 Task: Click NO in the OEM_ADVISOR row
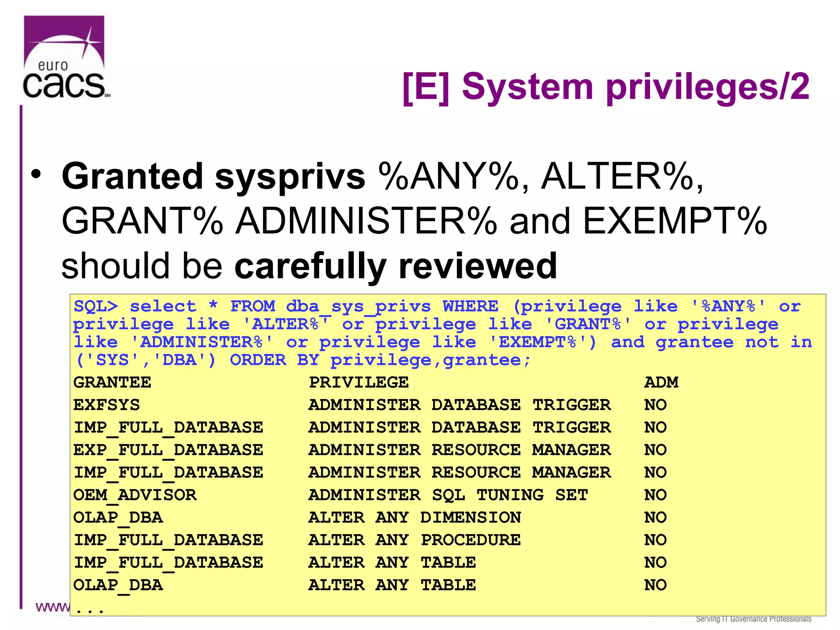pos(655,495)
